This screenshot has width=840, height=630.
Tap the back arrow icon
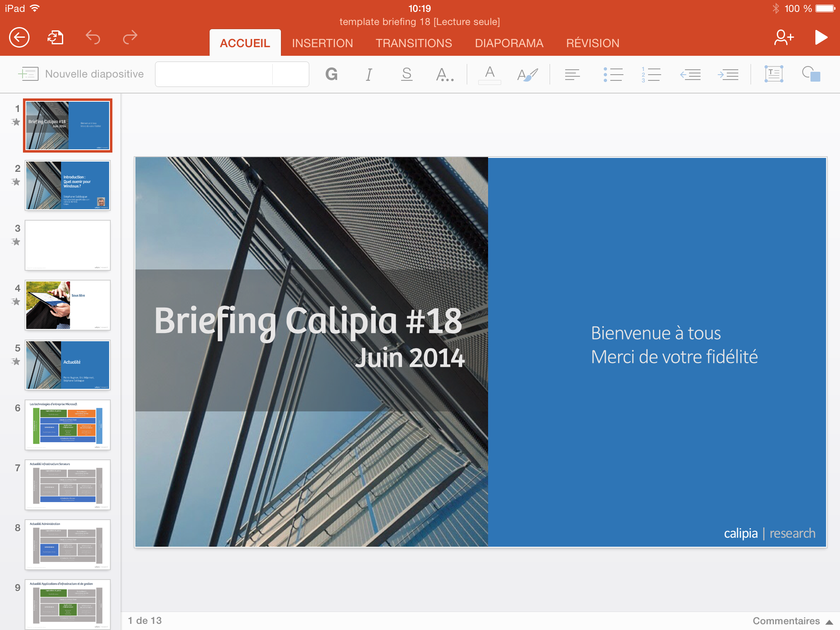tap(19, 37)
